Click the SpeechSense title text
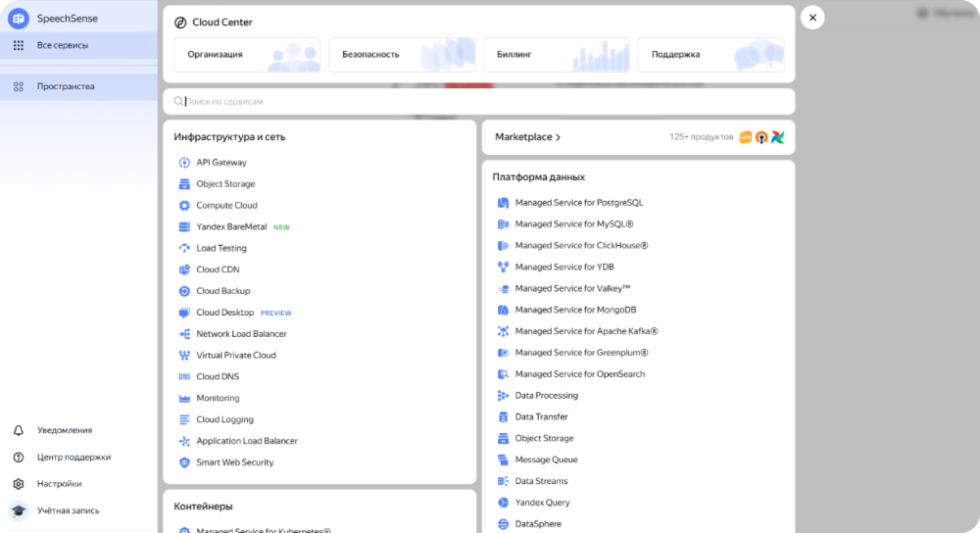The image size is (980, 533). tap(68, 19)
